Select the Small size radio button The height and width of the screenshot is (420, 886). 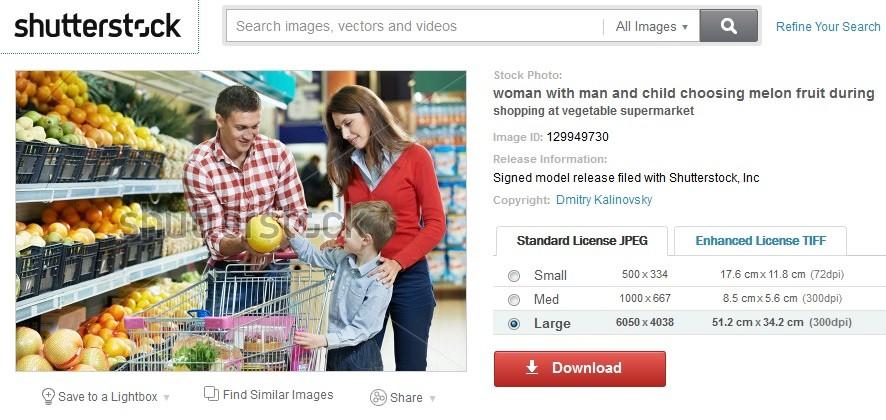tap(514, 276)
